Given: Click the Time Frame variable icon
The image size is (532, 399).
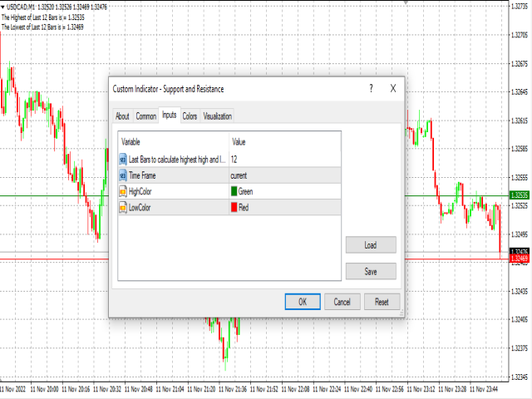Looking at the screenshot, I should click(x=123, y=175).
